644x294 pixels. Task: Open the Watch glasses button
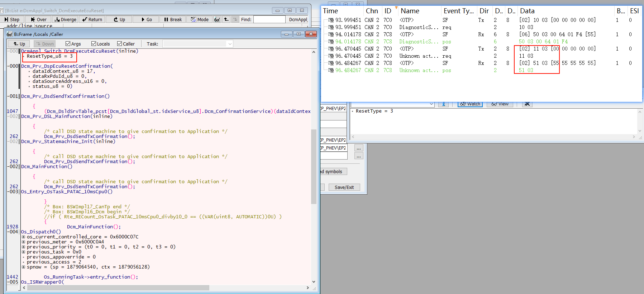[x=470, y=104]
